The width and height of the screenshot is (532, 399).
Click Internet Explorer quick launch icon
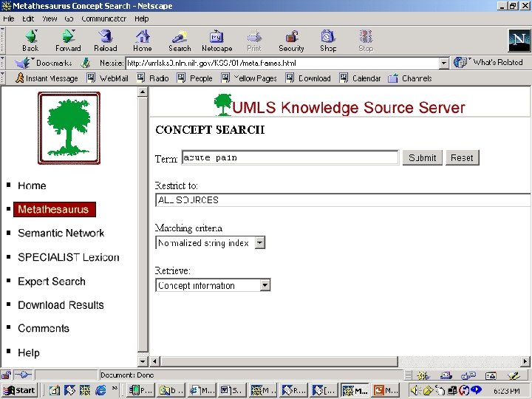pos(100,391)
